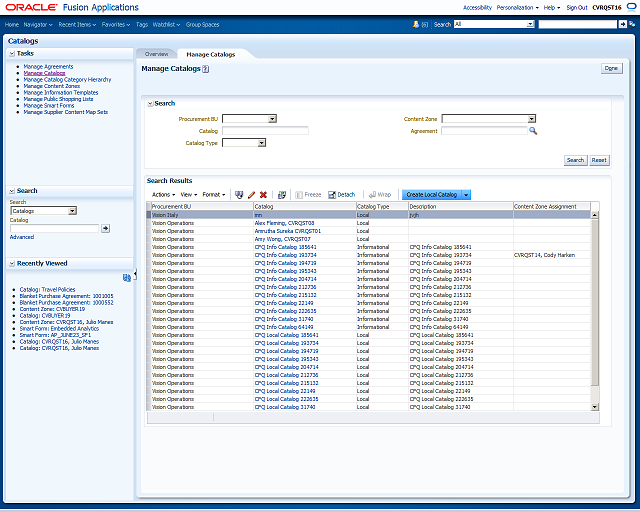Open the Content Zone dropdown
The width and height of the screenshot is (640, 512).
point(531,119)
